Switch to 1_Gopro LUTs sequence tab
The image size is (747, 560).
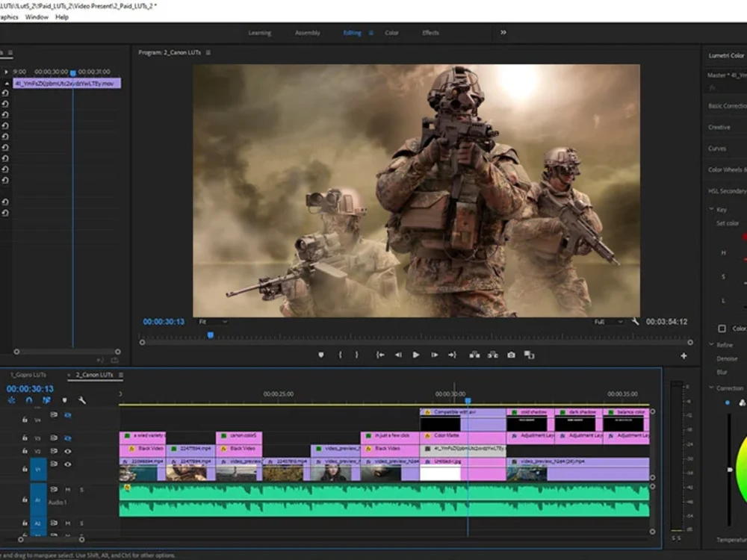[28, 375]
